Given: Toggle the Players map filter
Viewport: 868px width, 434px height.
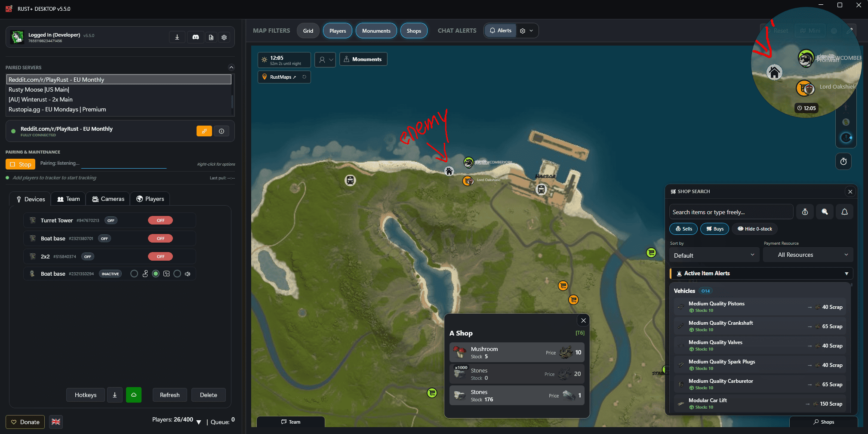Looking at the screenshot, I should tap(338, 31).
